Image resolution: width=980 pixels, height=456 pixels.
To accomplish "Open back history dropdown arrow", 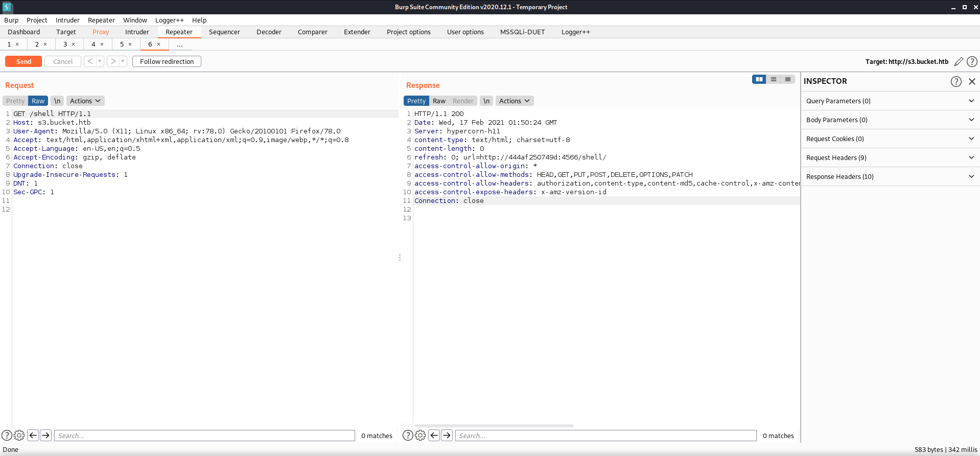I will 100,61.
